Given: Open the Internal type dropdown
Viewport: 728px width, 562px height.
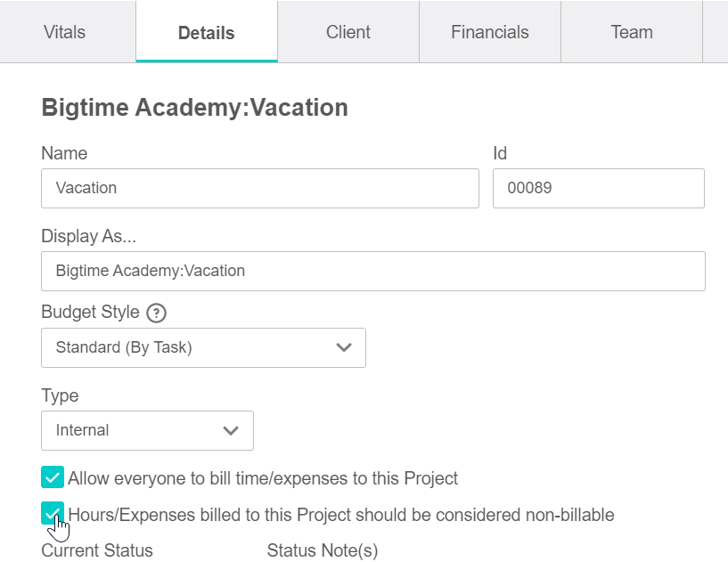Looking at the screenshot, I should click(x=147, y=430).
